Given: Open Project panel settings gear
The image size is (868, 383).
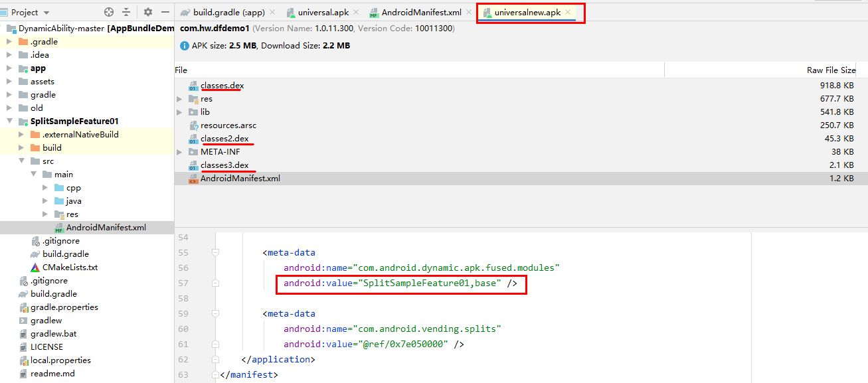Looking at the screenshot, I should (x=148, y=12).
